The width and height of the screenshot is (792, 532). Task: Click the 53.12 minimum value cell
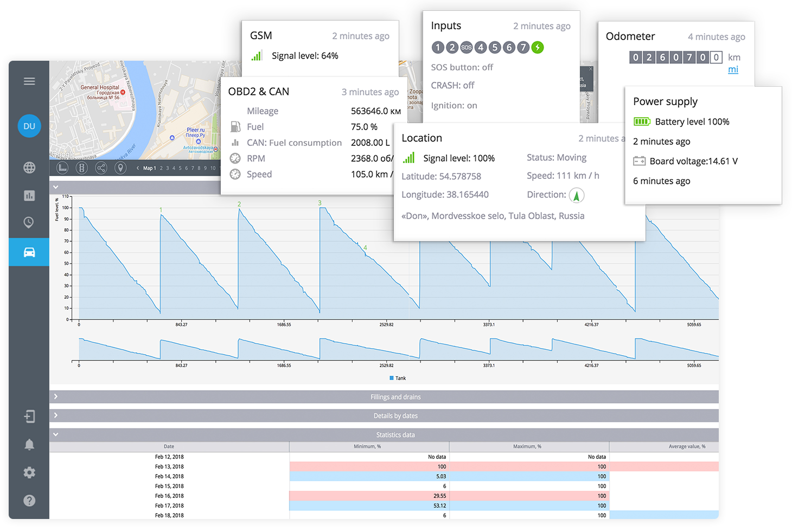[369, 505]
